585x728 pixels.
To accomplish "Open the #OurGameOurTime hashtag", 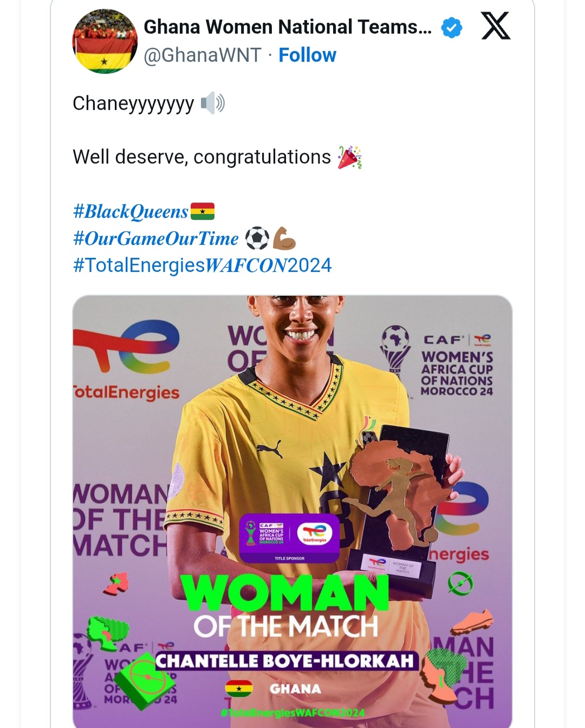I will 156,238.
